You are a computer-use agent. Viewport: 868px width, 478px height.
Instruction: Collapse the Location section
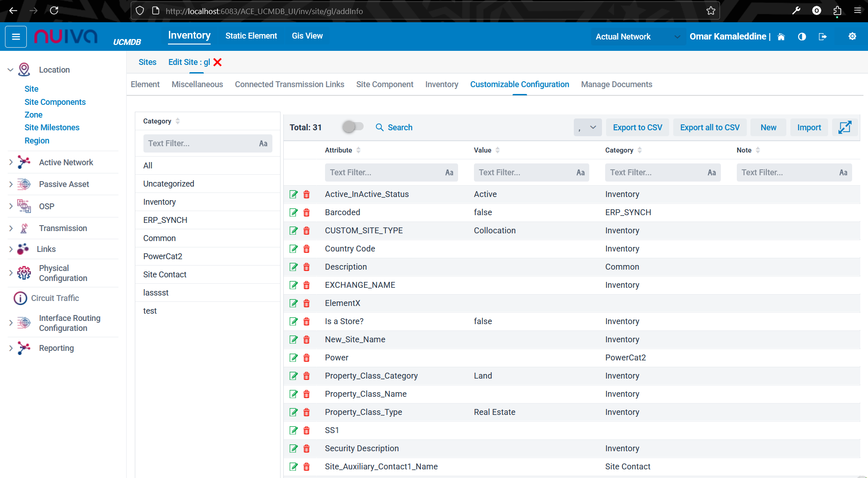tap(10, 70)
